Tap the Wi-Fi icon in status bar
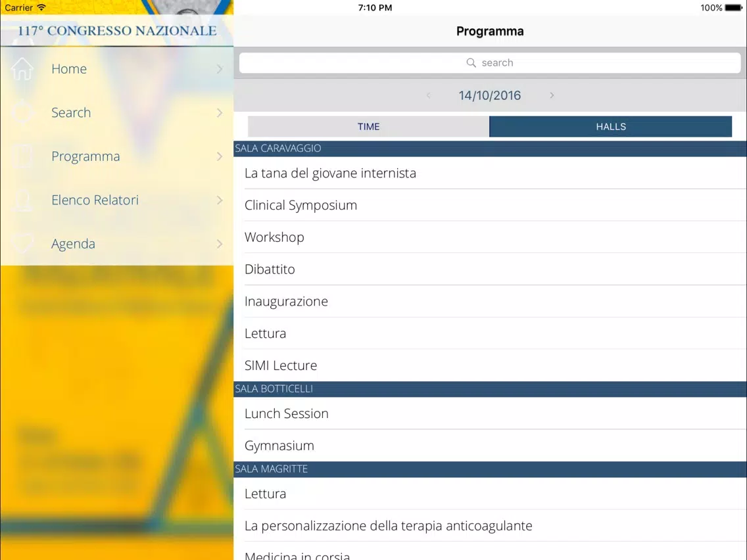The width and height of the screenshot is (747, 560). pyautogui.click(x=41, y=8)
